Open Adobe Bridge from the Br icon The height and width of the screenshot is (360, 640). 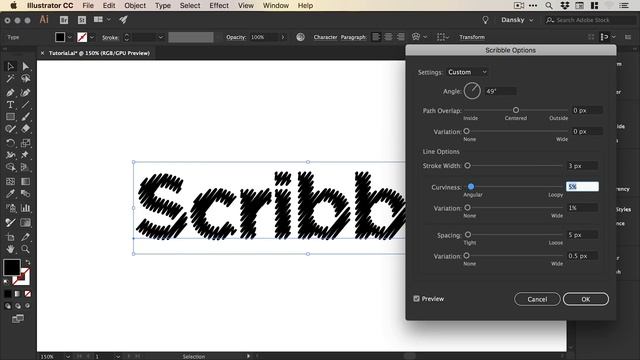[64, 20]
